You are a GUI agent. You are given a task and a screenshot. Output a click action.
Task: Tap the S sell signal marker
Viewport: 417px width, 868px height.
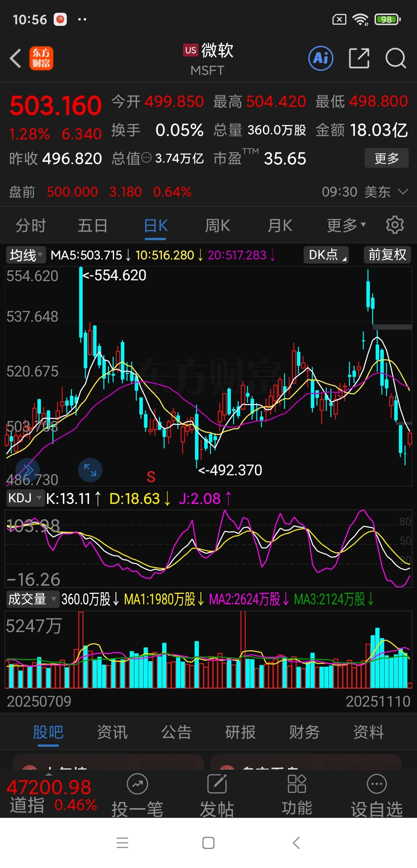click(151, 477)
